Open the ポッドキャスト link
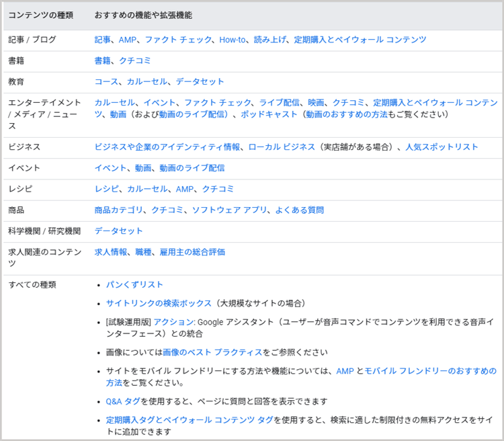 coord(269,114)
